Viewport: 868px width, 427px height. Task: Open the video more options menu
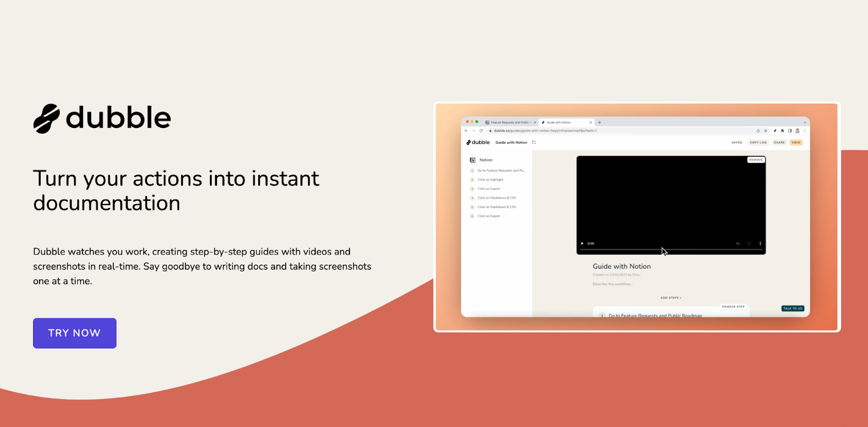click(x=760, y=244)
